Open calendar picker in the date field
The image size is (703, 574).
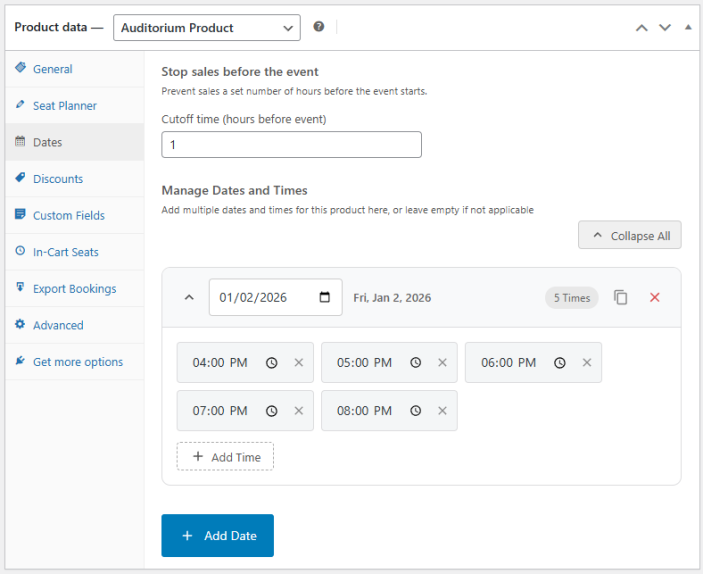[x=324, y=297]
